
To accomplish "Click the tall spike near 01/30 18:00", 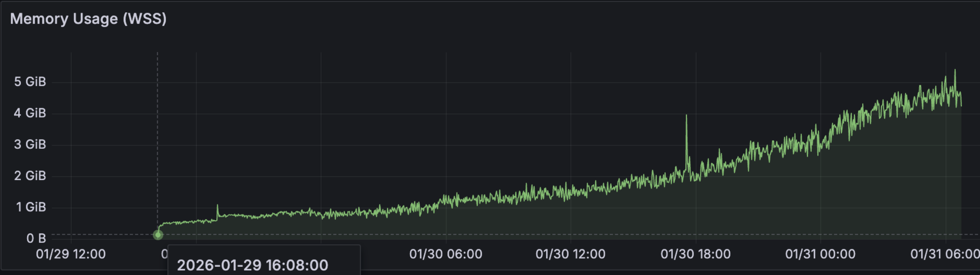I will (x=686, y=117).
